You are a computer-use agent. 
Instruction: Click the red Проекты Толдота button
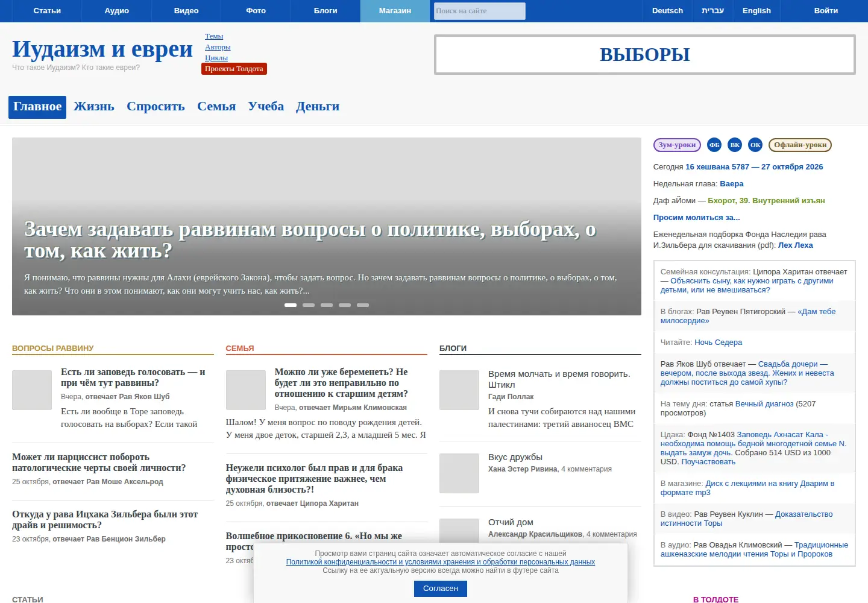click(x=234, y=69)
